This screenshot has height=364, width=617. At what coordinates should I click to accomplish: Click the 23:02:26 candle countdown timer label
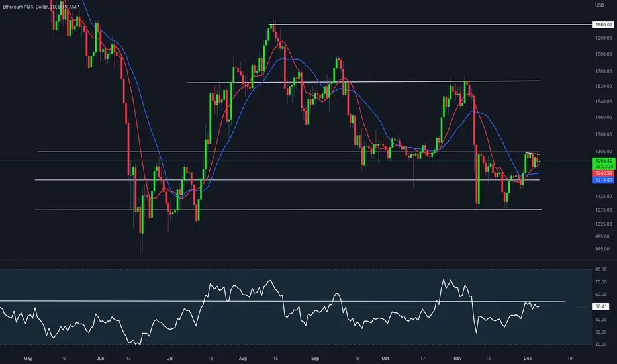(x=603, y=167)
